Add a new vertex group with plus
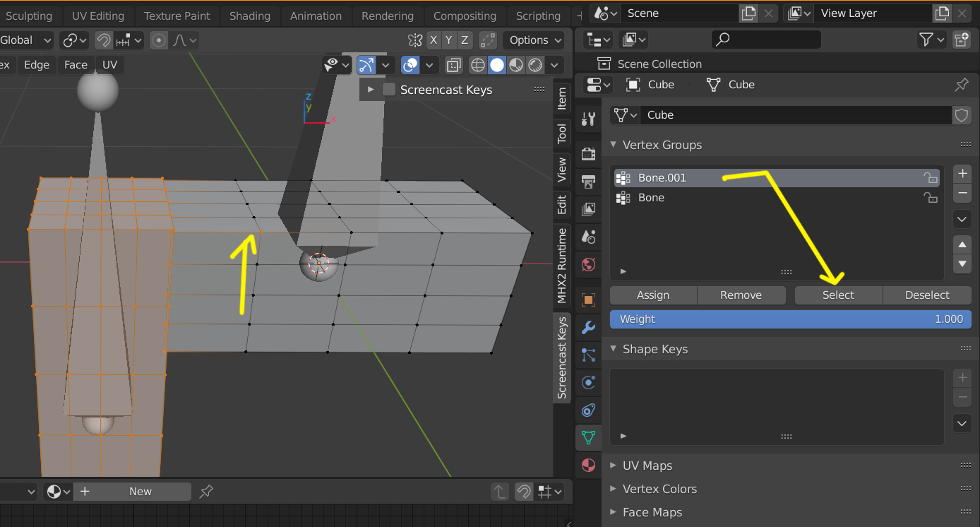The image size is (980, 527). point(962,174)
